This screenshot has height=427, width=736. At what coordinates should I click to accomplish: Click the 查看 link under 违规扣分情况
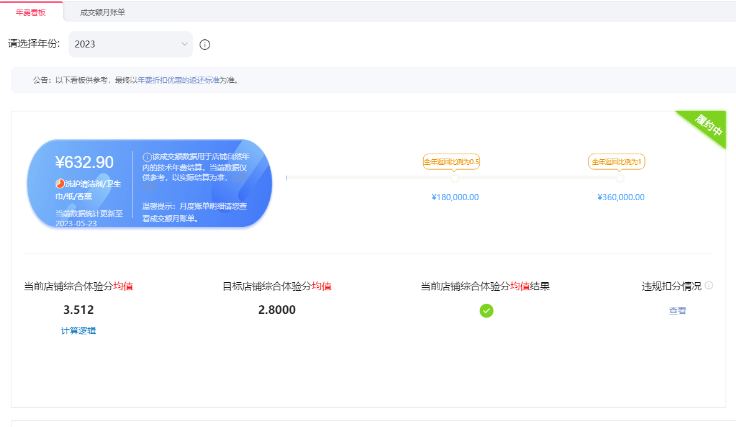tap(677, 311)
